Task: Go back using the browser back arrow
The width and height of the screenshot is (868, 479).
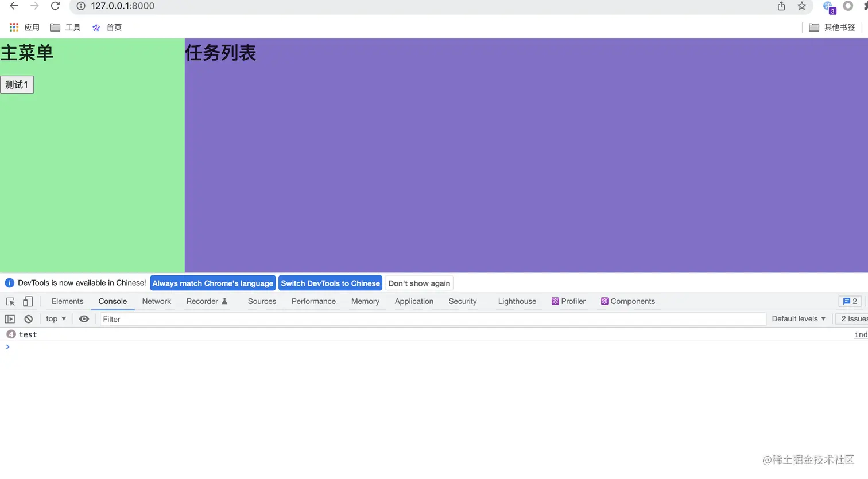Action: 14,6
